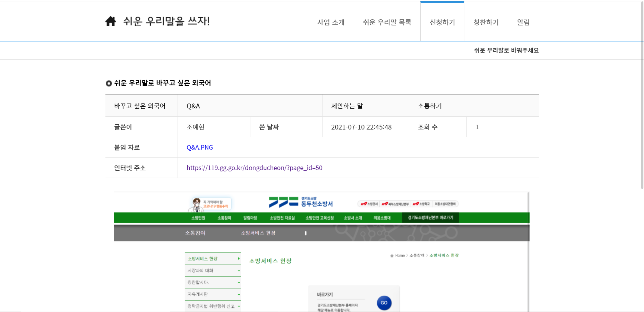This screenshot has height=312, width=644.
Task: Click the page's vertical scrollbar
Action: pos(642,97)
